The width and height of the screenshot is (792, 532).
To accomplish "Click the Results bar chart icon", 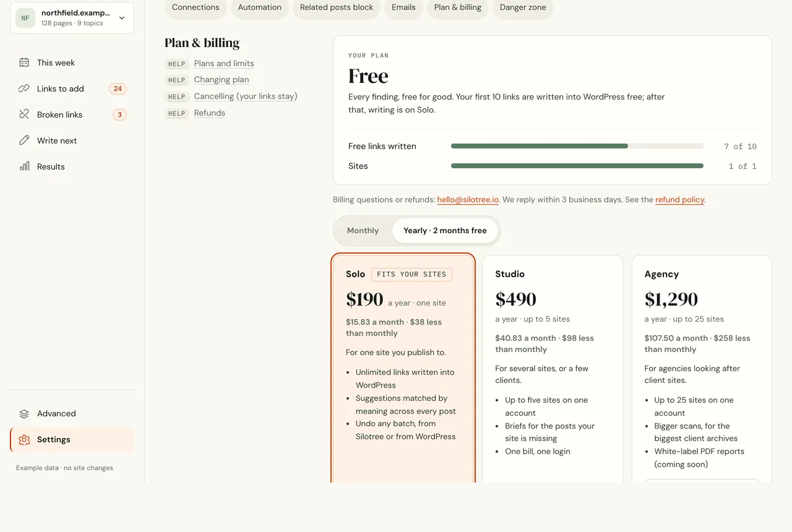I will 24,166.
